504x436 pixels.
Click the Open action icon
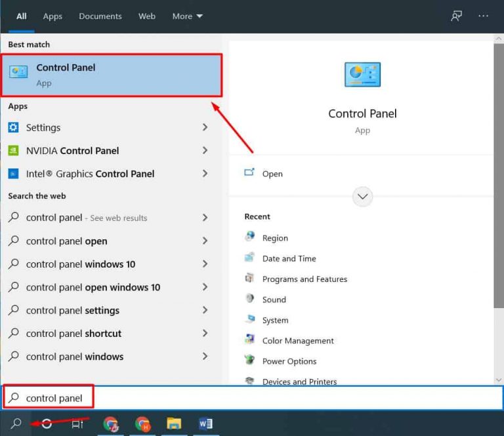pyautogui.click(x=249, y=172)
